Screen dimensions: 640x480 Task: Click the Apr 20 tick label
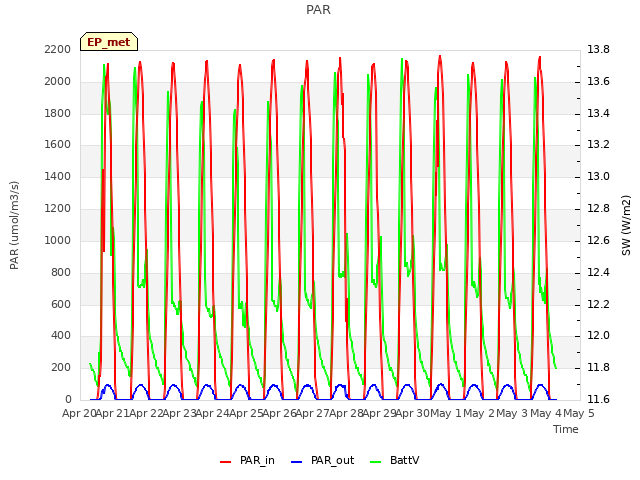[x=79, y=413]
